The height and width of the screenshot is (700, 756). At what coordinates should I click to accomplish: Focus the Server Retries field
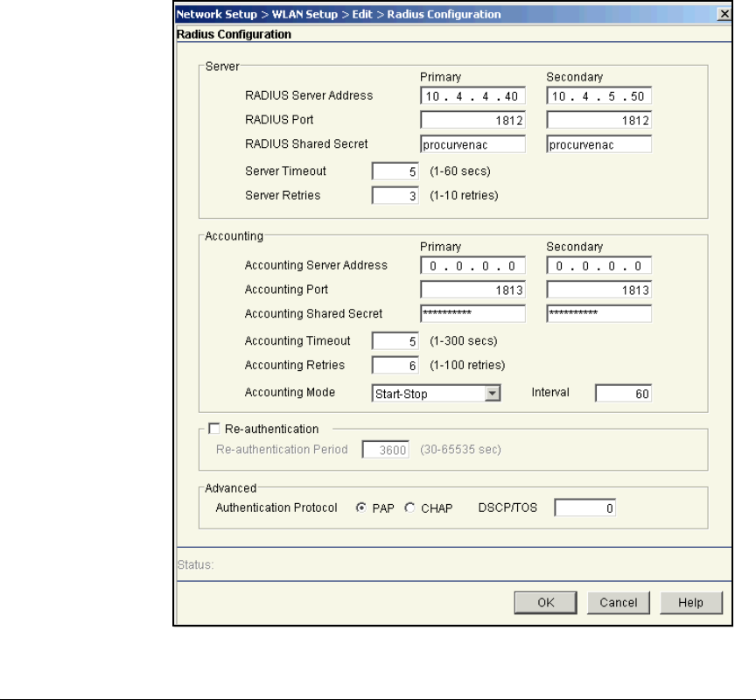(395, 195)
